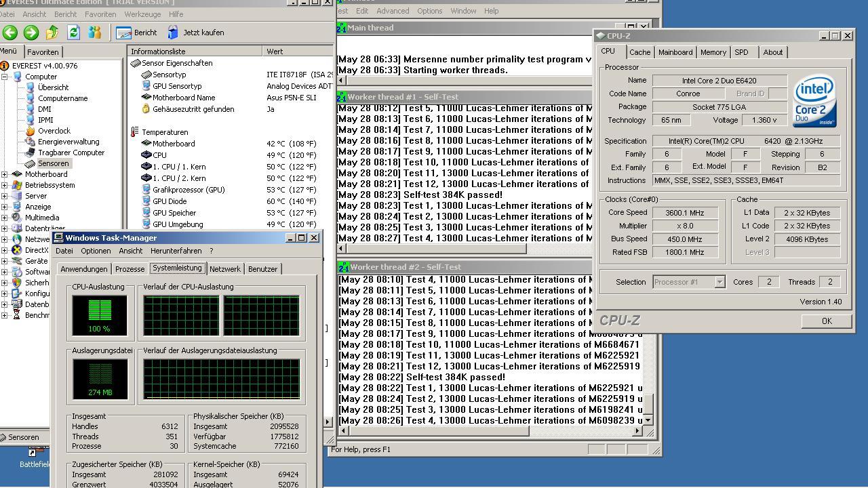Click Jetzt kaufen in EVEREST toolbar
This screenshot has height=488, width=868.
tap(195, 32)
